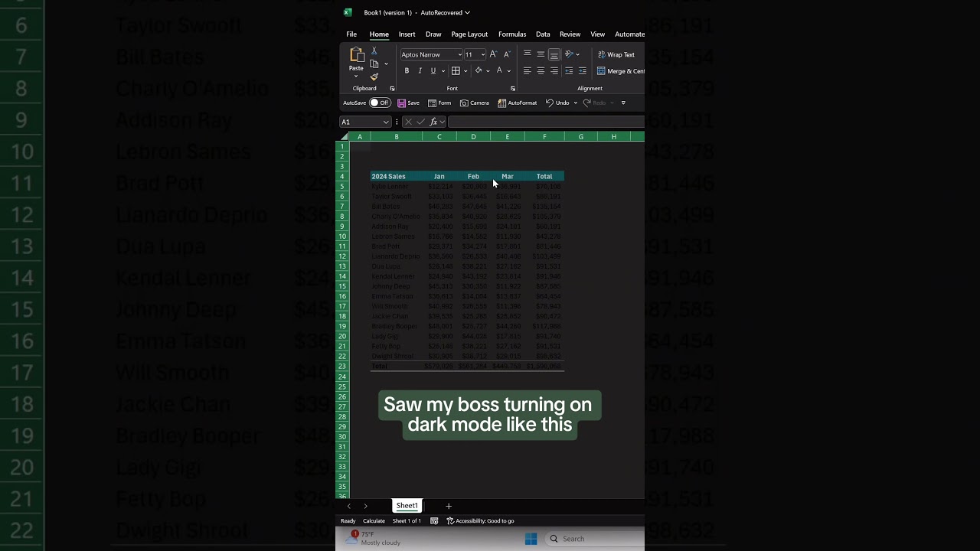Click the taskbar Search box

(596, 539)
